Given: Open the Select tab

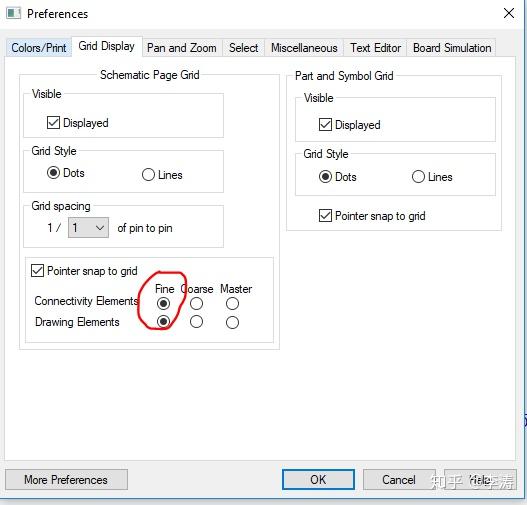Looking at the screenshot, I should [x=243, y=48].
